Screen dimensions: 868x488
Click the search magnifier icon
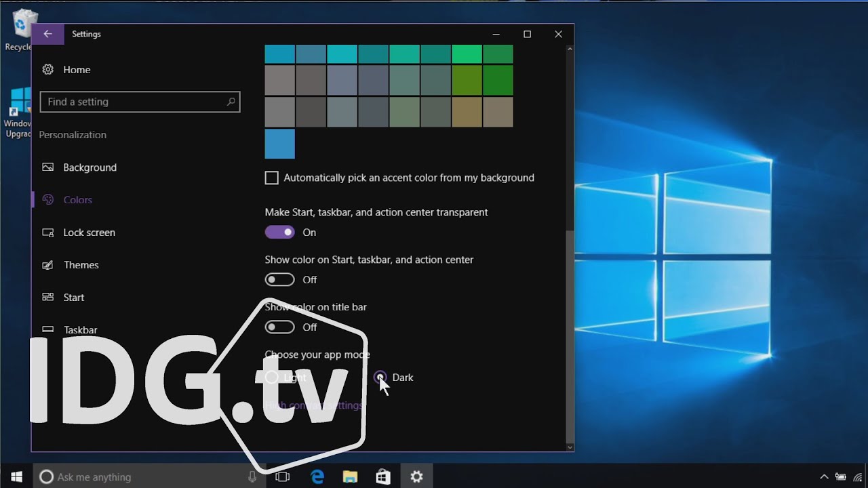click(x=231, y=102)
